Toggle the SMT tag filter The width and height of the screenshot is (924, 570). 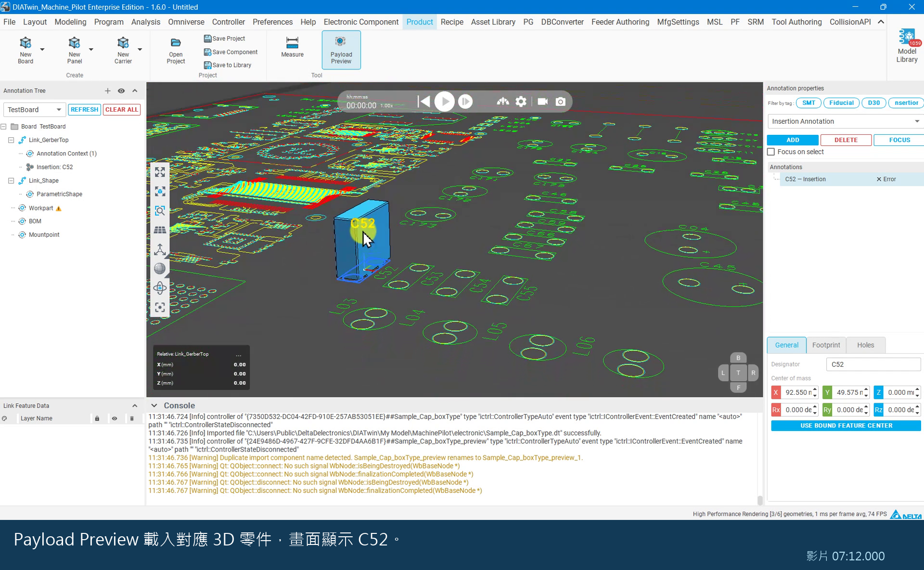(x=808, y=103)
